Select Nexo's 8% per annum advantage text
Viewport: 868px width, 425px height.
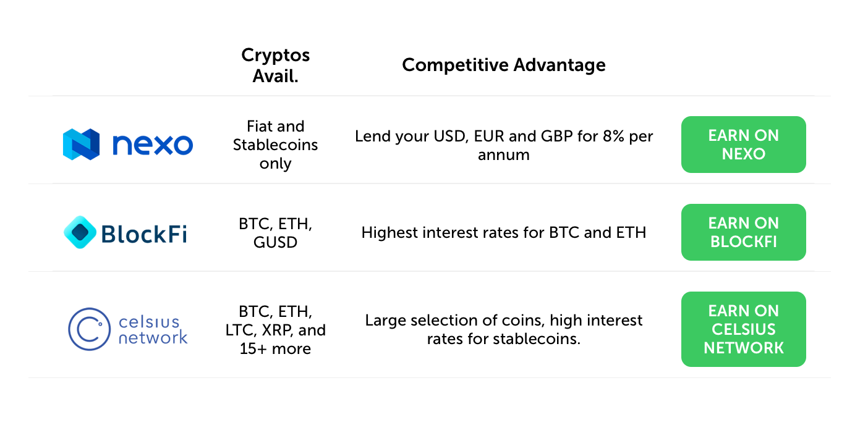click(x=504, y=145)
